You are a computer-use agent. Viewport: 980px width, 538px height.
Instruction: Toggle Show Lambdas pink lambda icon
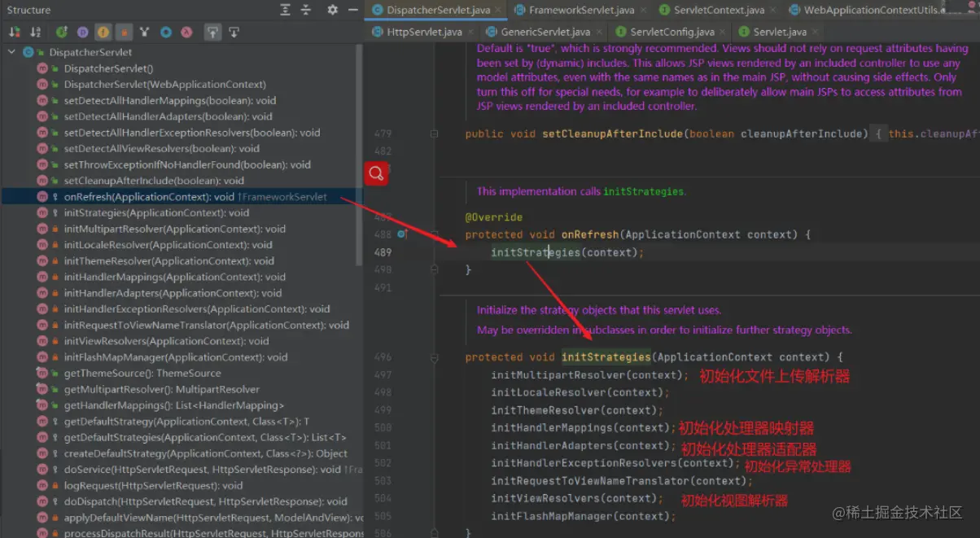coord(186,33)
